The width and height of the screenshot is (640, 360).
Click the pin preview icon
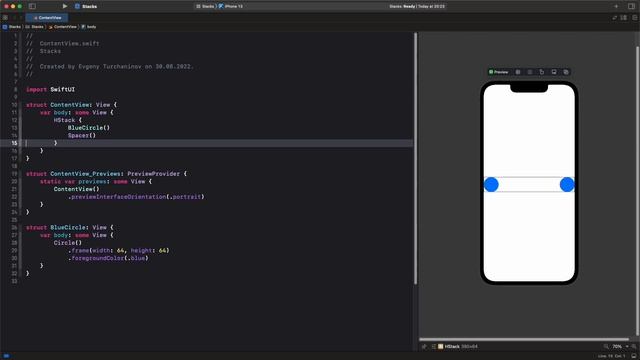[424, 347]
